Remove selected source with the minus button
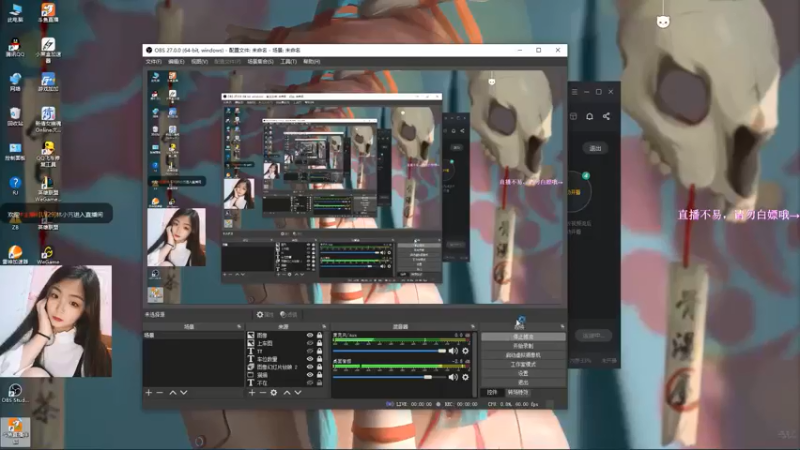 pyautogui.click(x=263, y=393)
